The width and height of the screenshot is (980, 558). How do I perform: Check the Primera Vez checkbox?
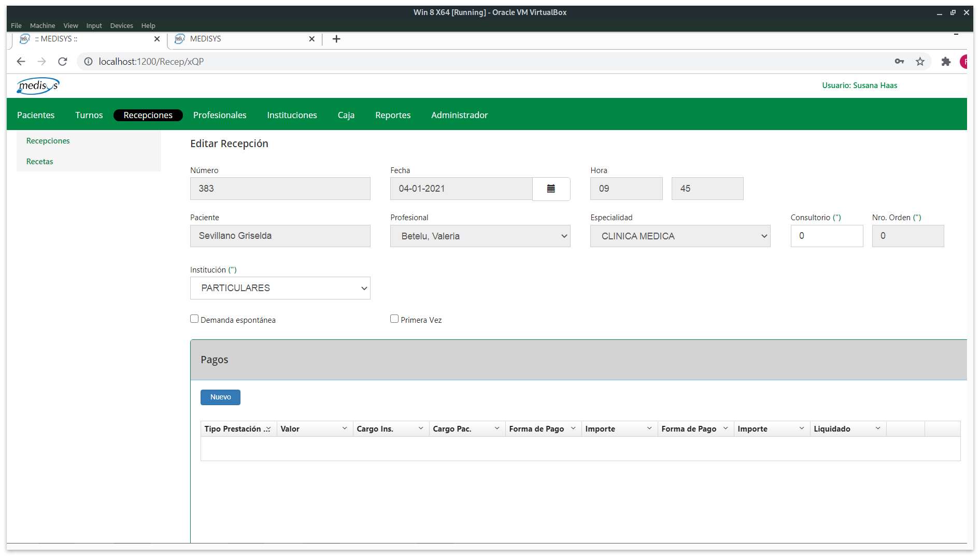[394, 319]
